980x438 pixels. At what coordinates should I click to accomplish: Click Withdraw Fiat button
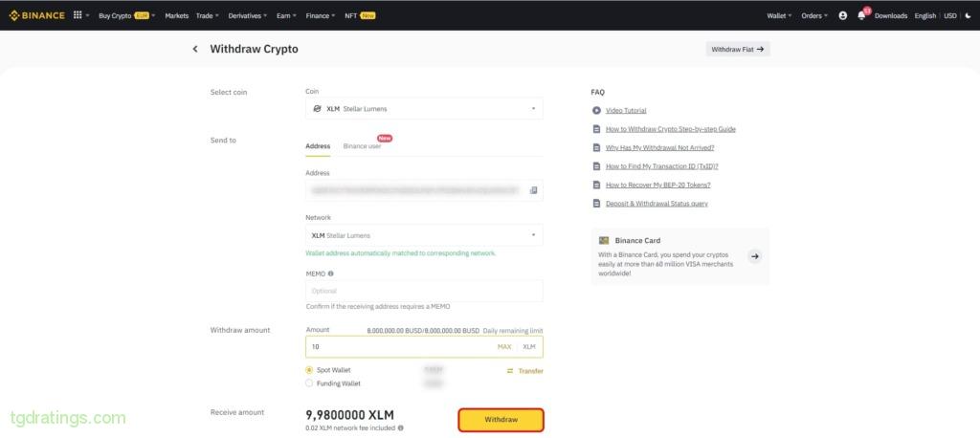click(738, 49)
